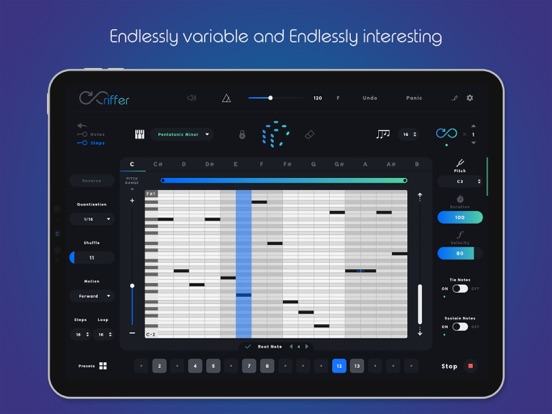Click the link icon beside the gear

point(455,98)
